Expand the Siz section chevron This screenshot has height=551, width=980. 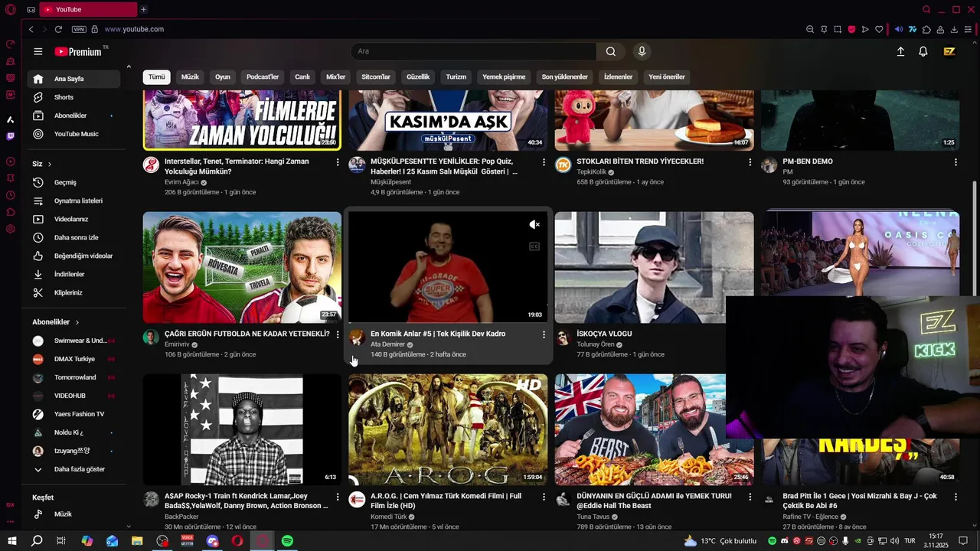point(50,164)
